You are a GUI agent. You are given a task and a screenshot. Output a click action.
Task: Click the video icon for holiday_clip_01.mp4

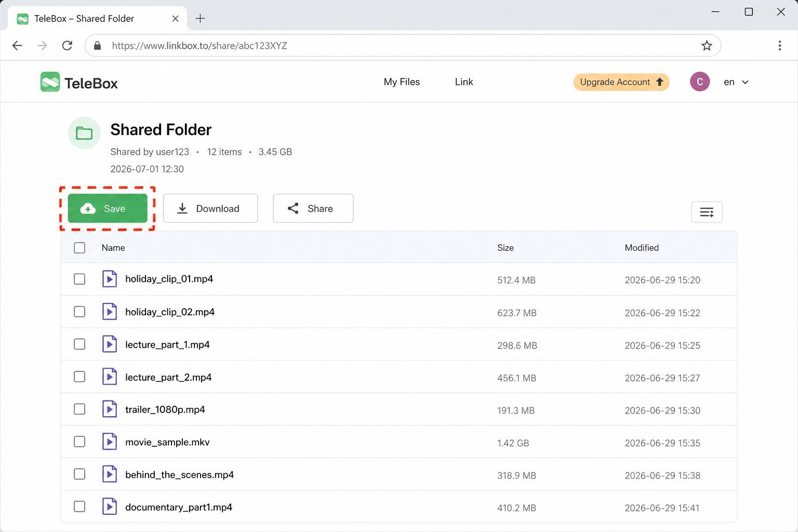(x=109, y=279)
